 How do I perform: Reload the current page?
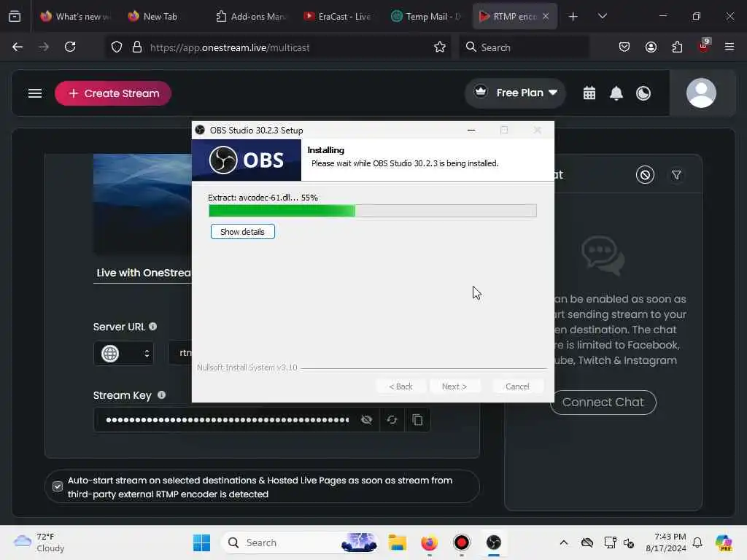coord(70,47)
